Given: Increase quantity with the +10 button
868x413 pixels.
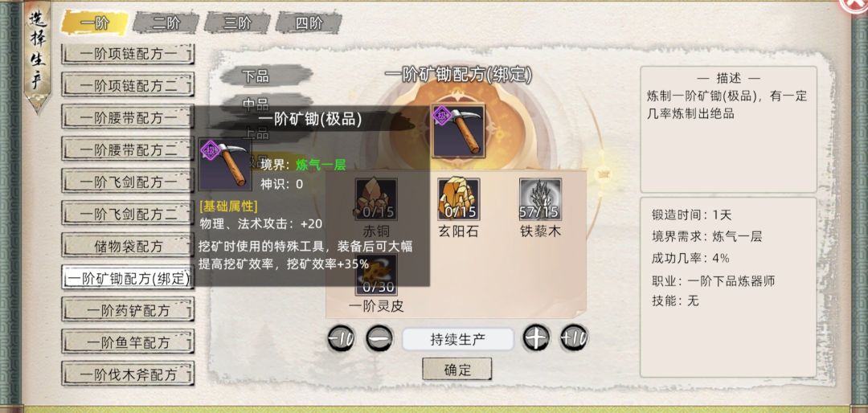Looking at the screenshot, I should coord(574,337).
